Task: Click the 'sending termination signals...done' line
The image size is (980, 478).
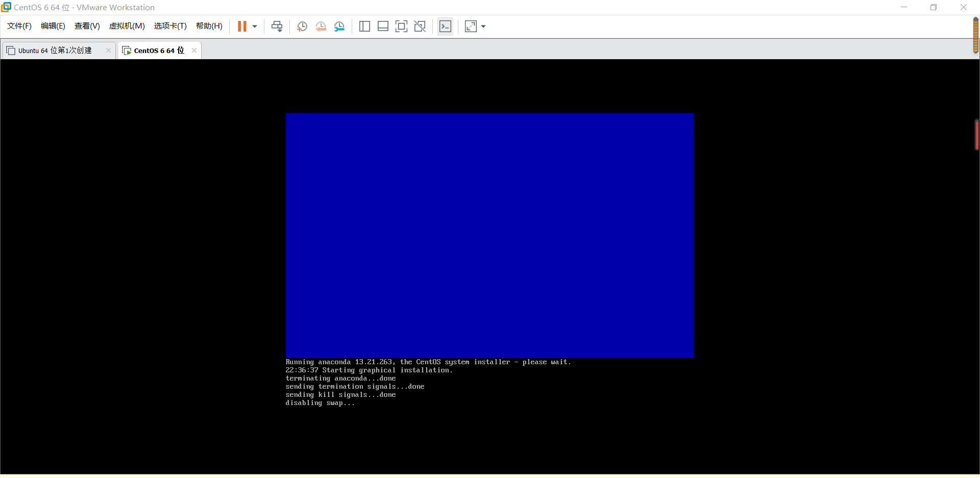Action: point(355,387)
